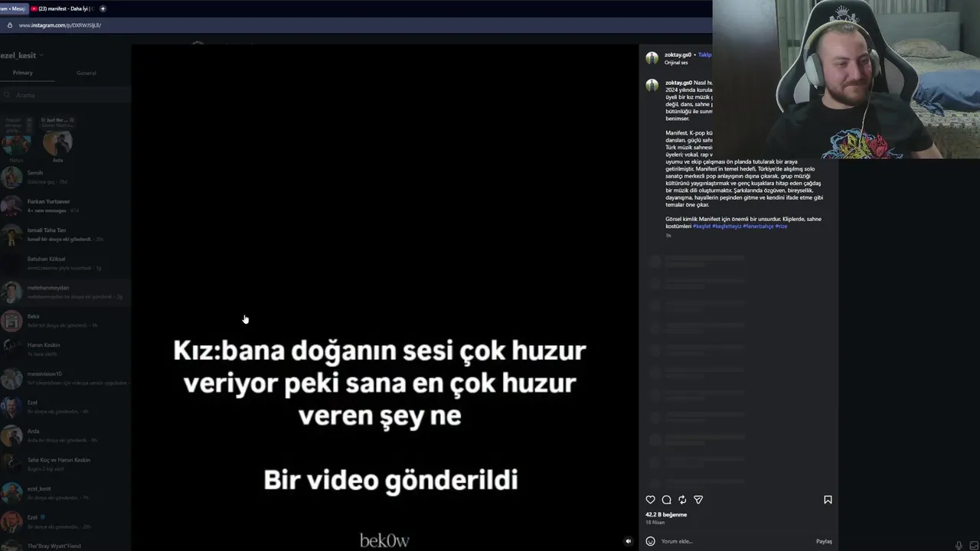Open the #keşfetteyiz hashtag
This screenshot has height=551, width=980.
click(x=727, y=227)
